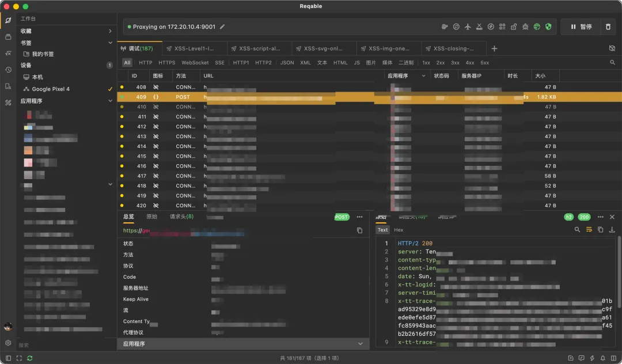Open the 我的书签 bookmark folder
Viewport: 622px width, 364px height.
coord(39,54)
